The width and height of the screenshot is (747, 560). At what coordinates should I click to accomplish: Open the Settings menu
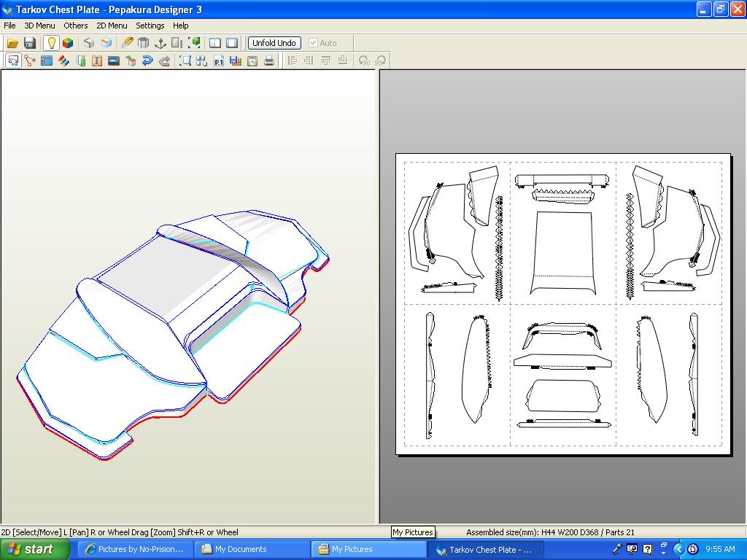150,26
